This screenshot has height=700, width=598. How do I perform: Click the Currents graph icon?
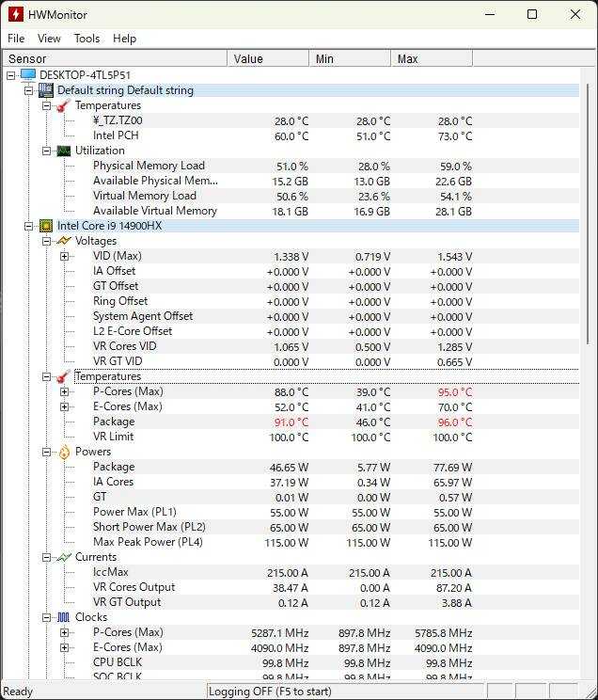pos(63,557)
